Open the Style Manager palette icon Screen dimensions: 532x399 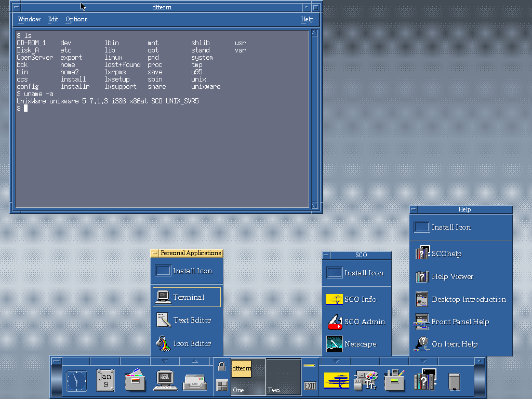[x=366, y=381]
